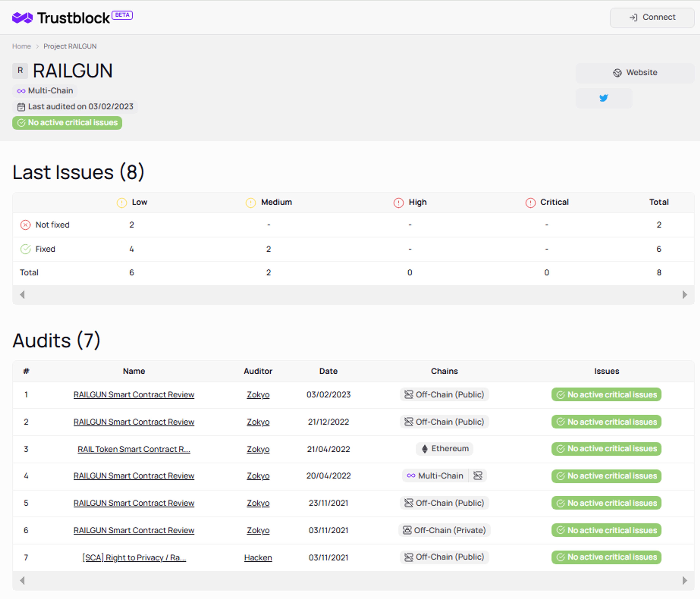Click No active critical issues badge in row 7
Image resolution: width=700 pixels, height=599 pixels.
[x=606, y=557]
